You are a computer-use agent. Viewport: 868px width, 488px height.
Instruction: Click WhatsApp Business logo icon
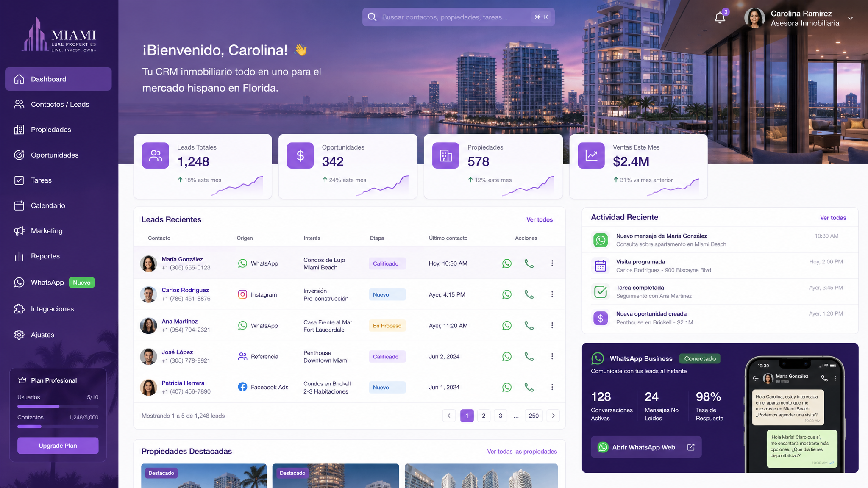click(598, 358)
